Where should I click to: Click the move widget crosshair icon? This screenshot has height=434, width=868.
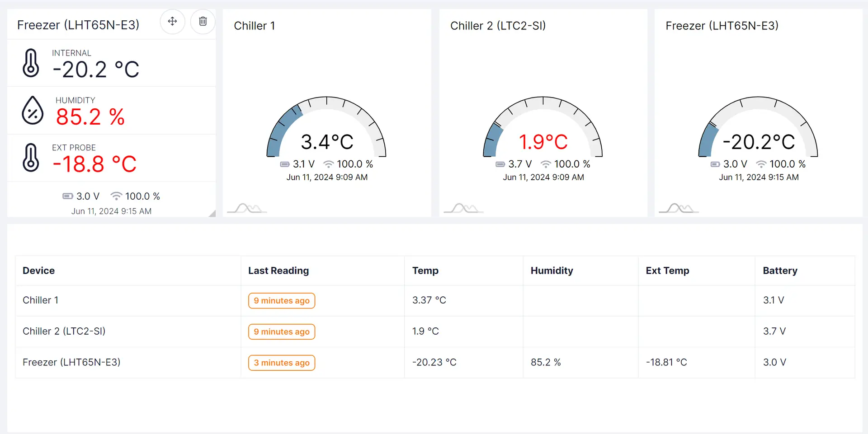pos(172,21)
